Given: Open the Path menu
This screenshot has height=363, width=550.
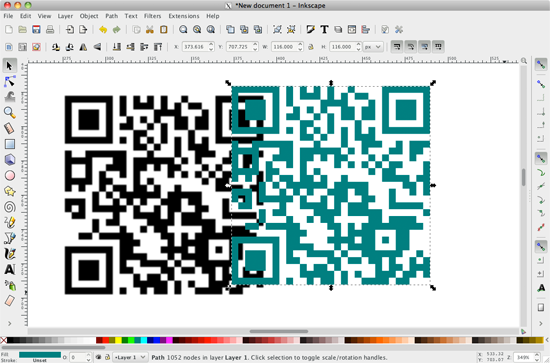Looking at the screenshot, I should point(112,16).
